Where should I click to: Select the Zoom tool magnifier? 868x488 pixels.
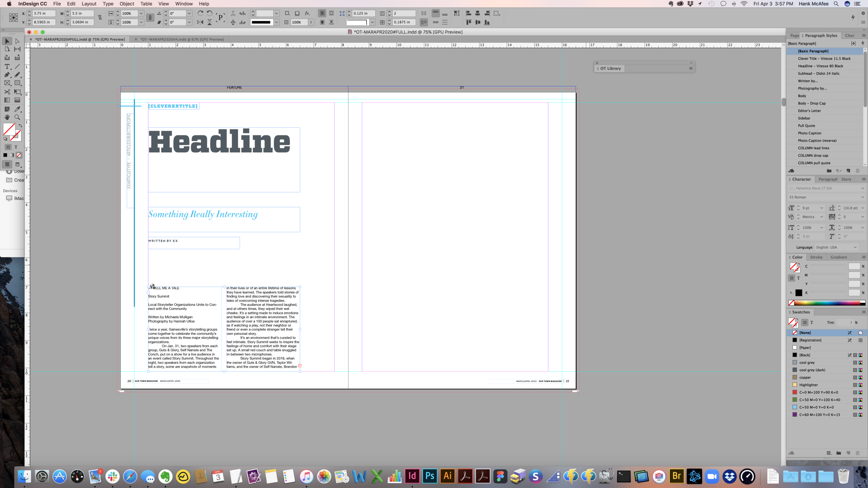pyautogui.click(x=17, y=117)
